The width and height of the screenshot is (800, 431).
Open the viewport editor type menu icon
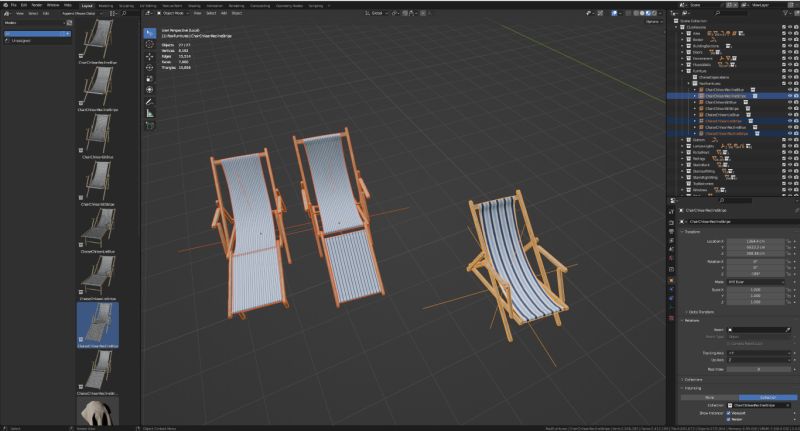click(x=148, y=13)
